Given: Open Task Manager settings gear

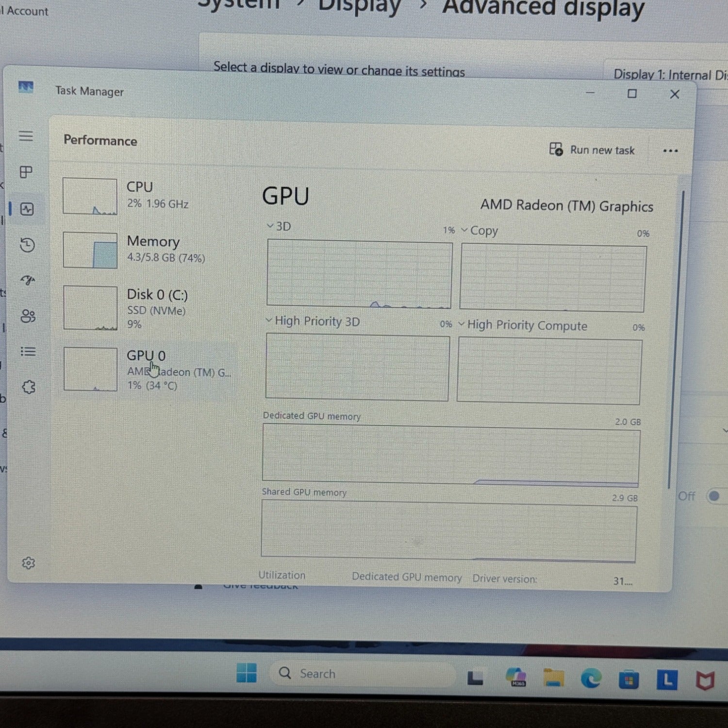Looking at the screenshot, I should 29,563.
